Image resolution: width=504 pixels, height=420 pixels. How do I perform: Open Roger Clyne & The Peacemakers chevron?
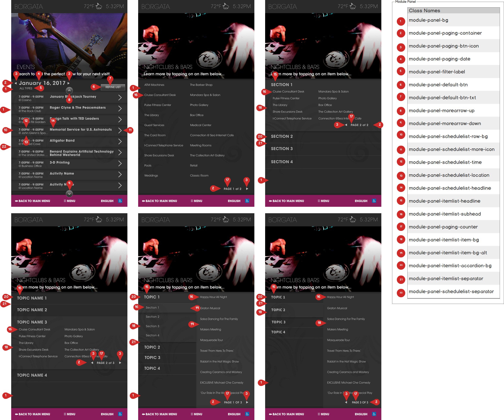[120, 109]
